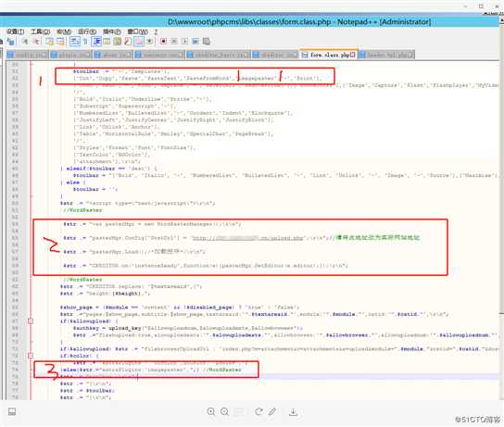Click the window title bar form.class.php text

[299, 22]
